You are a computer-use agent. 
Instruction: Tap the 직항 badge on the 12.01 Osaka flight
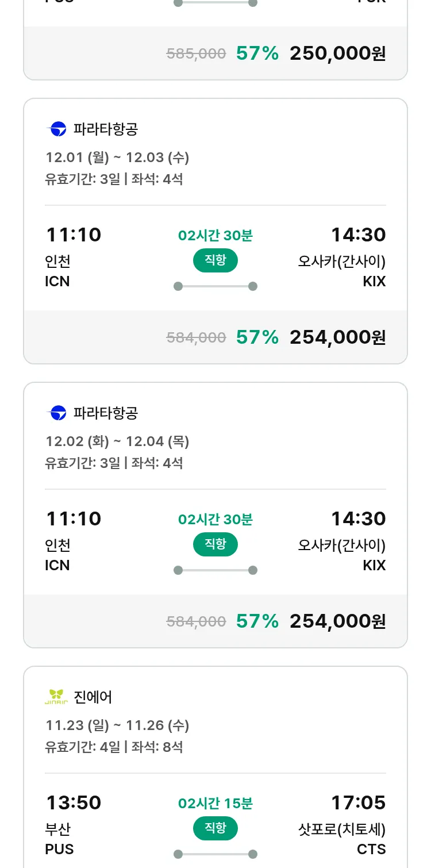pos(215,260)
